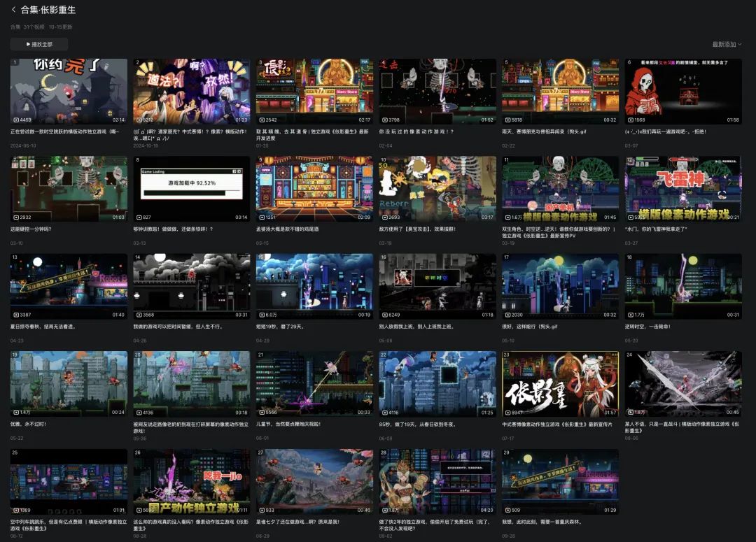Open video 21 thumbnail with 5566 plays
Viewport: 756px width, 542px height.
[x=315, y=384]
